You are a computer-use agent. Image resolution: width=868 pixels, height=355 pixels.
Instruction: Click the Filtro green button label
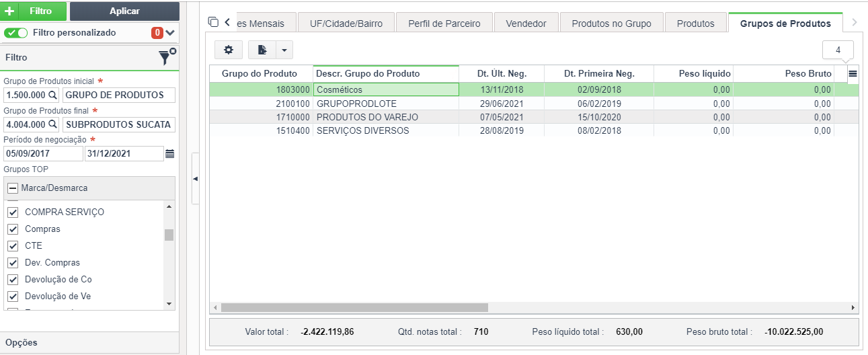(40, 11)
